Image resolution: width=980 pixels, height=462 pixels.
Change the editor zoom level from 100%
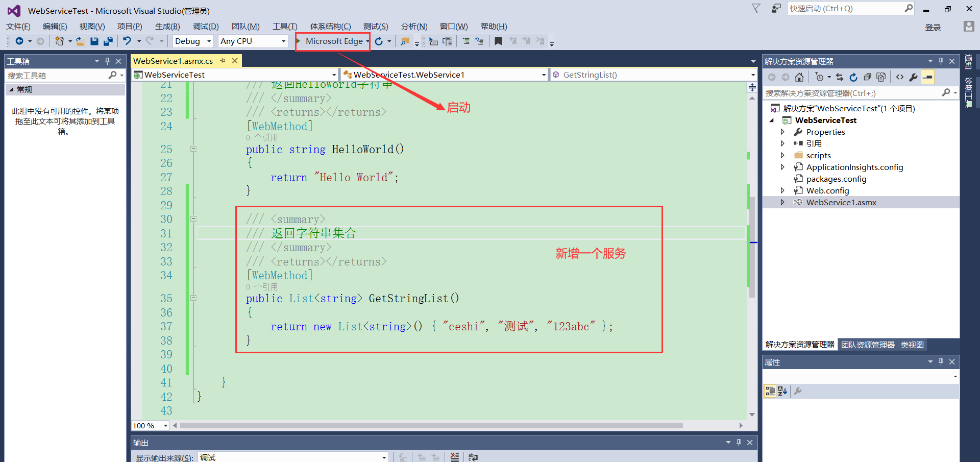[149, 425]
